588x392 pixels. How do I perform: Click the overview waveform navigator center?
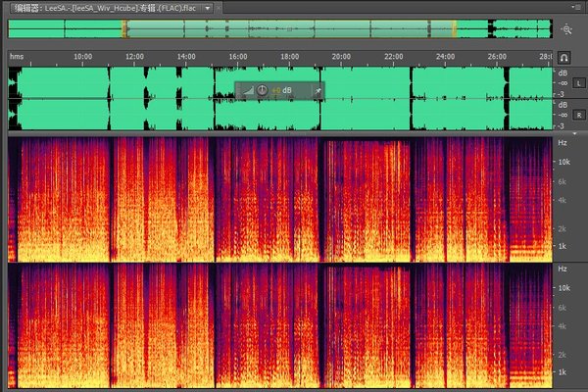click(x=288, y=29)
